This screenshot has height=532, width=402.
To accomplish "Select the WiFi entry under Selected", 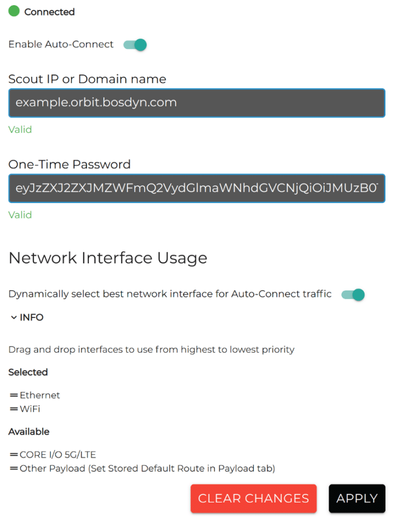I will (x=33, y=408).
